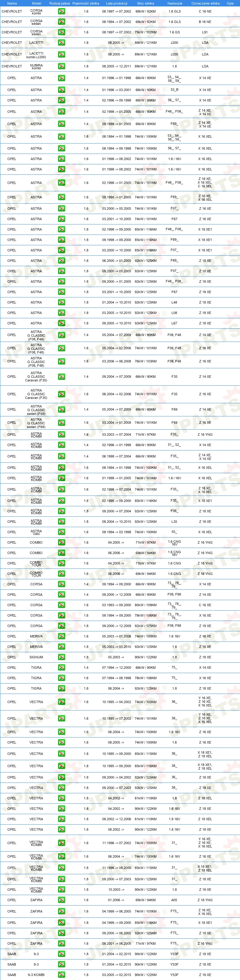Select engine code cell B 16 NE
Screen dimensions: 240x980
[205, 22]
